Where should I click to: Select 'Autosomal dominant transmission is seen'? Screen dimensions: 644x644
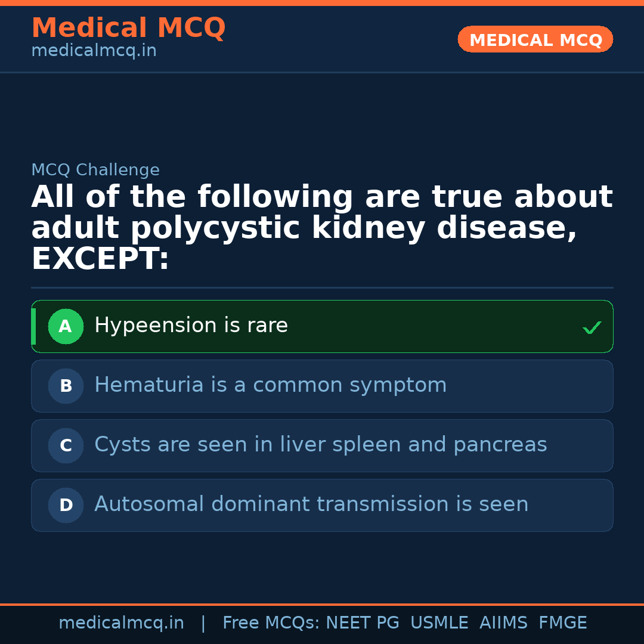tap(311, 504)
